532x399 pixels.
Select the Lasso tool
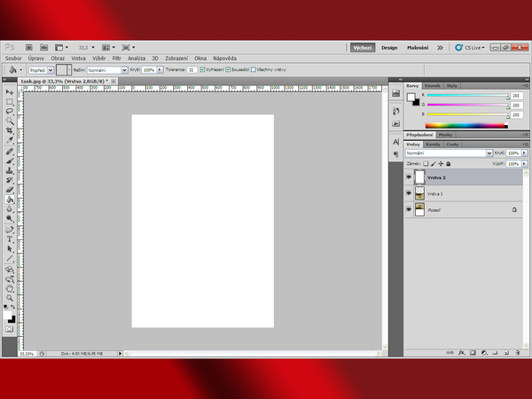click(10, 111)
